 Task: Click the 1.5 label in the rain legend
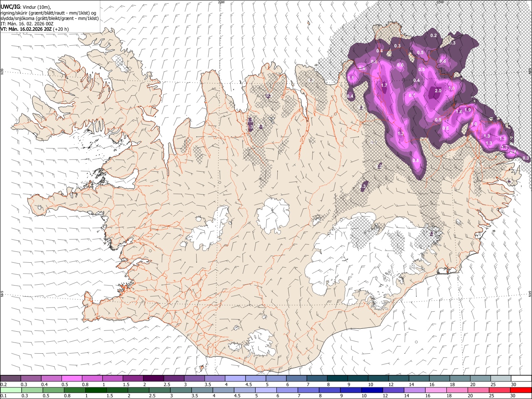coord(110,396)
